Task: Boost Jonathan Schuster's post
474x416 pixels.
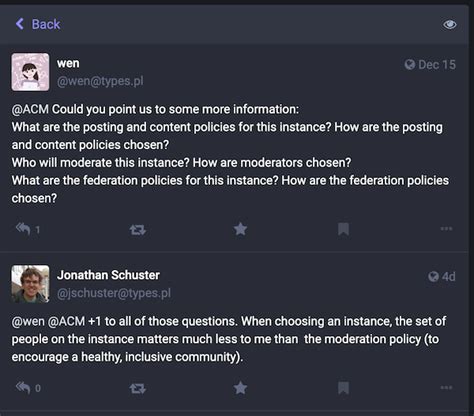Action: [x=137, y=388]
